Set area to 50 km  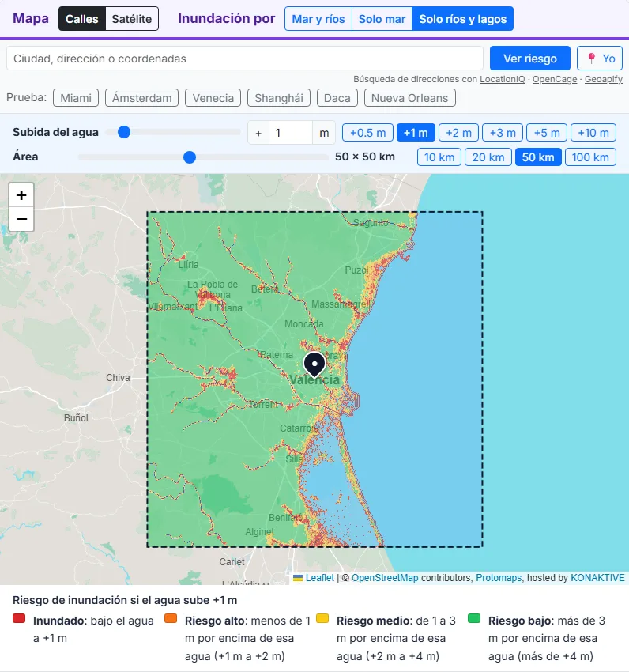[x=538, y=157]
